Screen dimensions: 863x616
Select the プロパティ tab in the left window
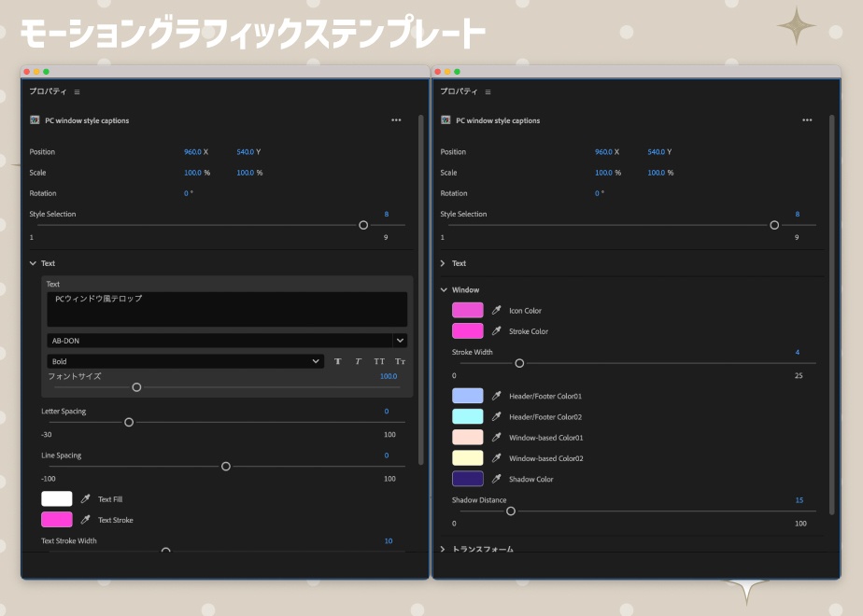click(48, 91)
